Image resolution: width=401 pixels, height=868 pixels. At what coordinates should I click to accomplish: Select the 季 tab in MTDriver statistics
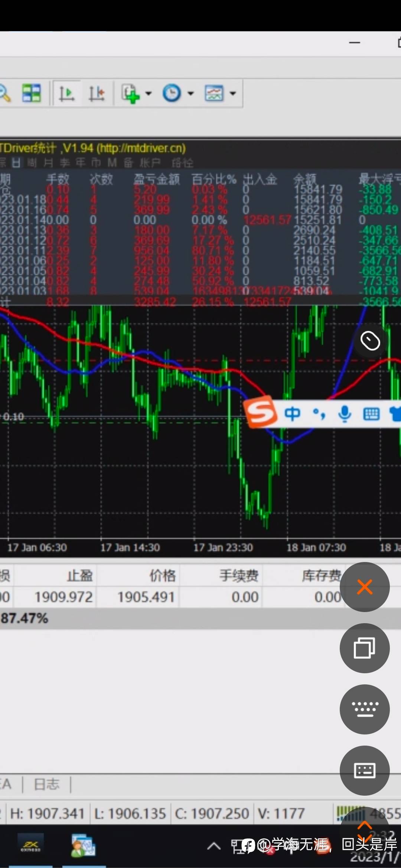(65, 162)
